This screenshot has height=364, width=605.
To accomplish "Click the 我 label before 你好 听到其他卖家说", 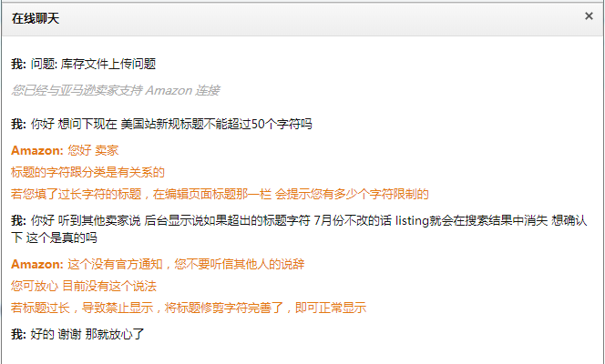I will 18,221.
